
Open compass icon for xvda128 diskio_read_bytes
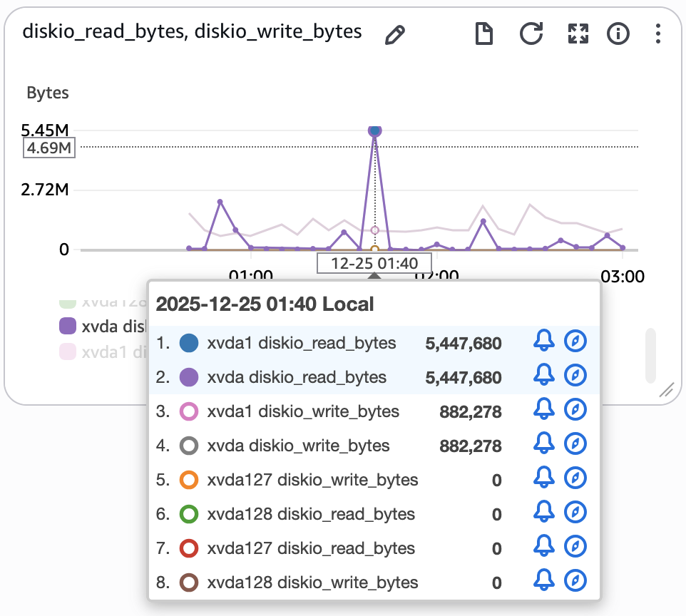[x=575, y=513]
